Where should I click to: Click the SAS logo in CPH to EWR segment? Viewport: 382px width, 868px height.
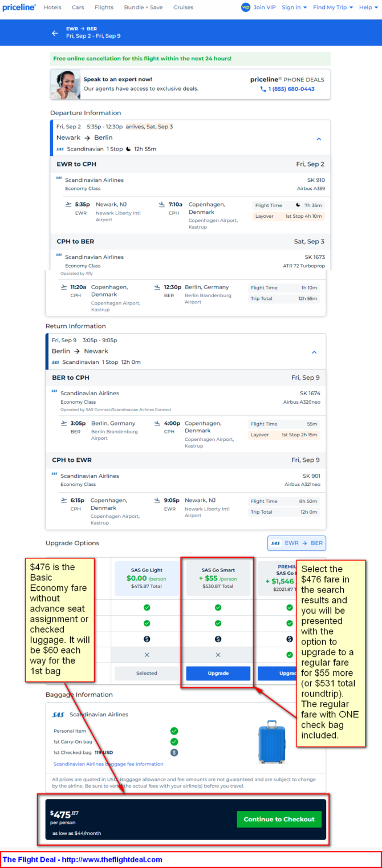(55, 473)
